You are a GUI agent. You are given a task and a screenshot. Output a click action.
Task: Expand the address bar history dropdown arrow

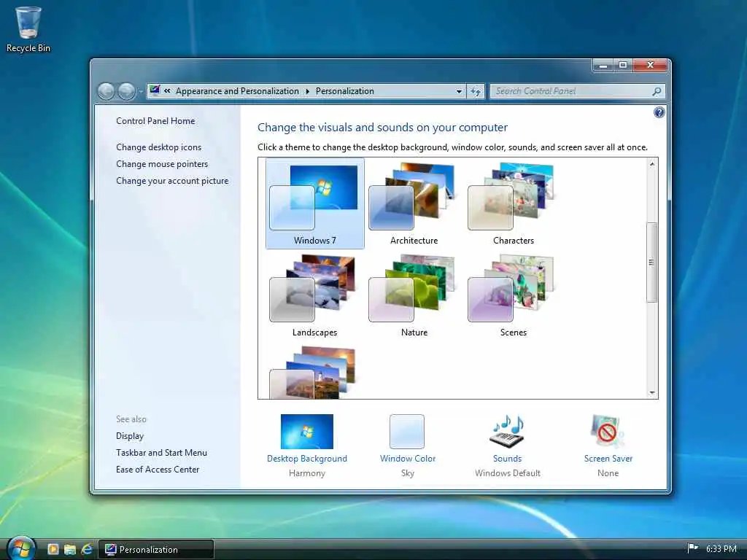(x=459, y=91)
